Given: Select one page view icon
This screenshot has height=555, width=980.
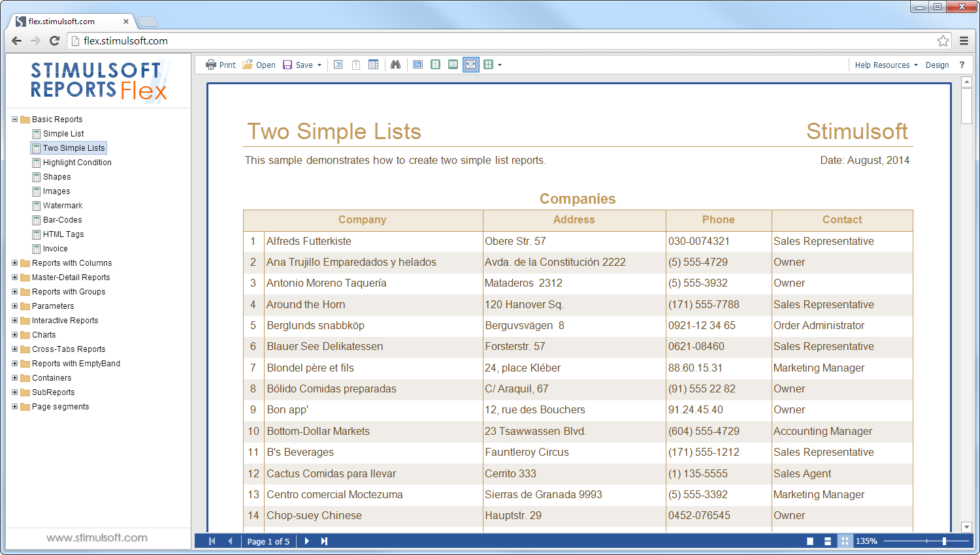Looking at the screenshot, I should [435, 65].
